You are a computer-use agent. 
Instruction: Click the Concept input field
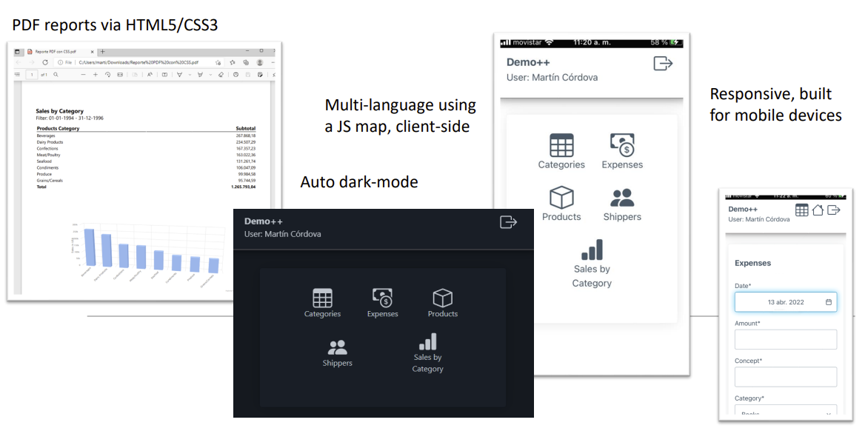786,377
